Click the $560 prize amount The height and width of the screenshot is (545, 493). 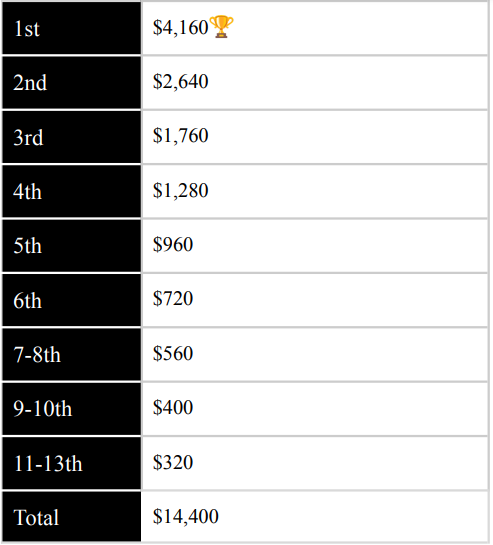(173, 353)
